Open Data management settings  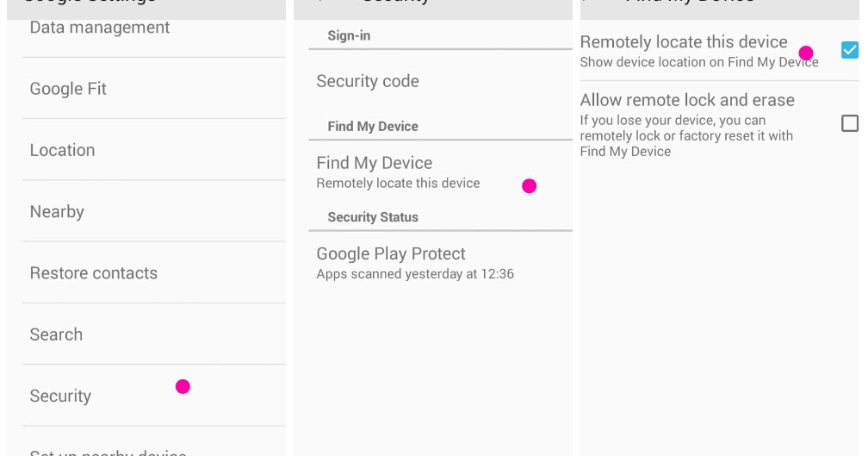click(100, 28)
